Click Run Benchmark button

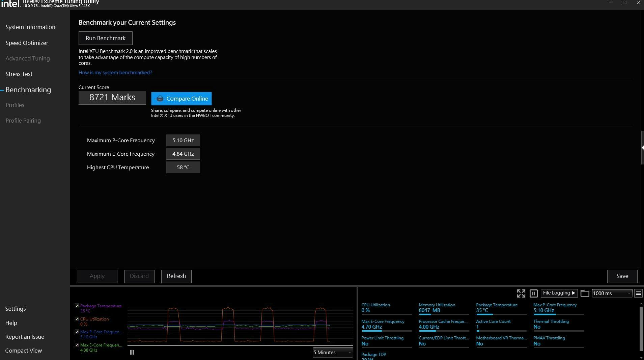[x=106, y=38]
